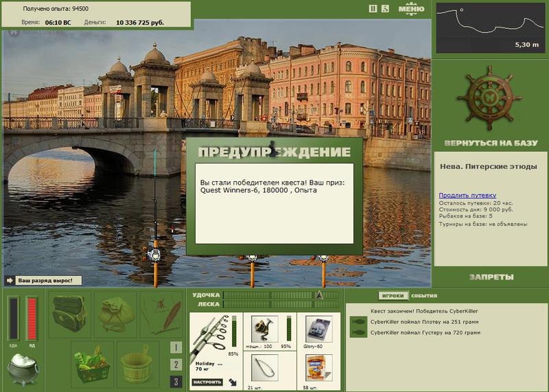Click the cooking pot icon
The height and width of the screenshot is (392, 549).
pyautogui.click(x=23, y=369)
